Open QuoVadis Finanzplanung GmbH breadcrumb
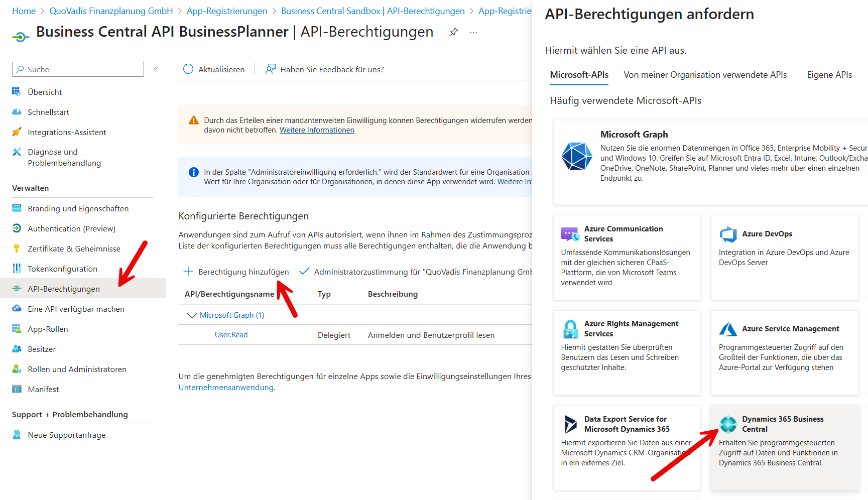The height and width of the screenshot is (500, 868). (111, 11)
